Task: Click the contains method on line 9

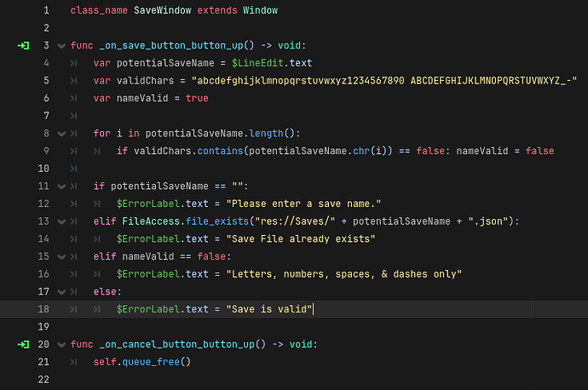Action: [220, 151]
